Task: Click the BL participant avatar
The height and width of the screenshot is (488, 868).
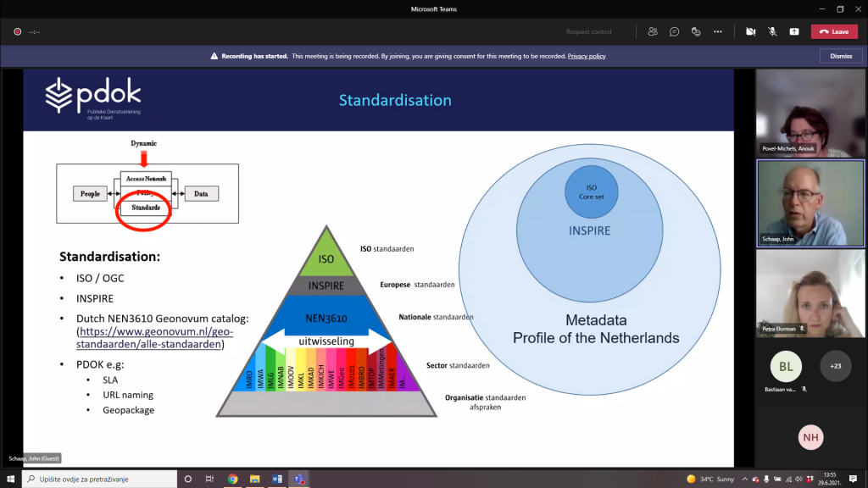Action: click(785, 366)
